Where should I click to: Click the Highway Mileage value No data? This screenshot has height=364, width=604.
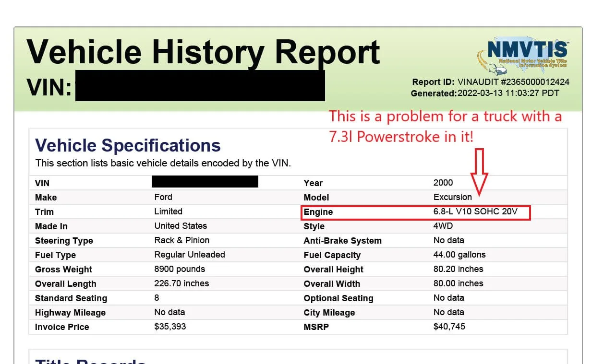[170, 312]
